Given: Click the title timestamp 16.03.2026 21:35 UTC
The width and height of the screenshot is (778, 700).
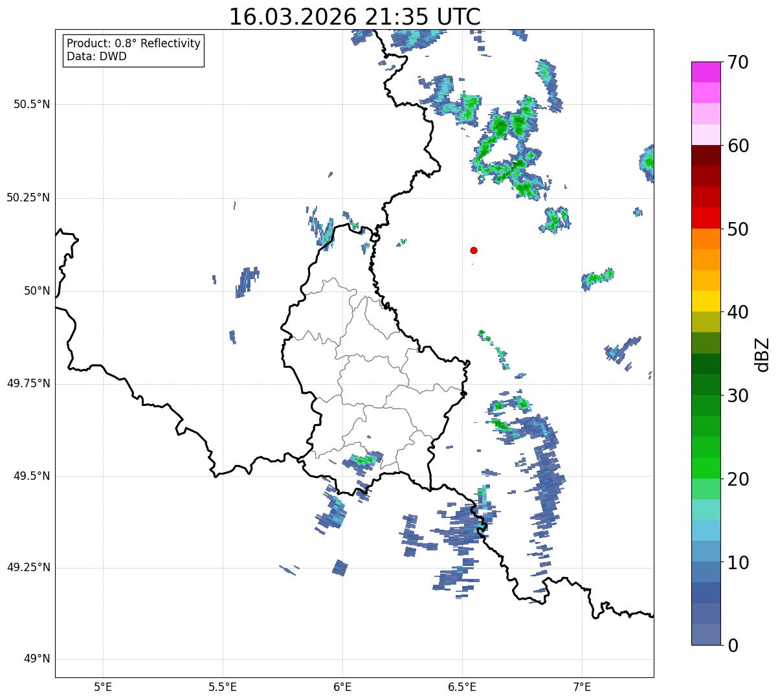Looking at the screenshot, I should pos(355,17).
